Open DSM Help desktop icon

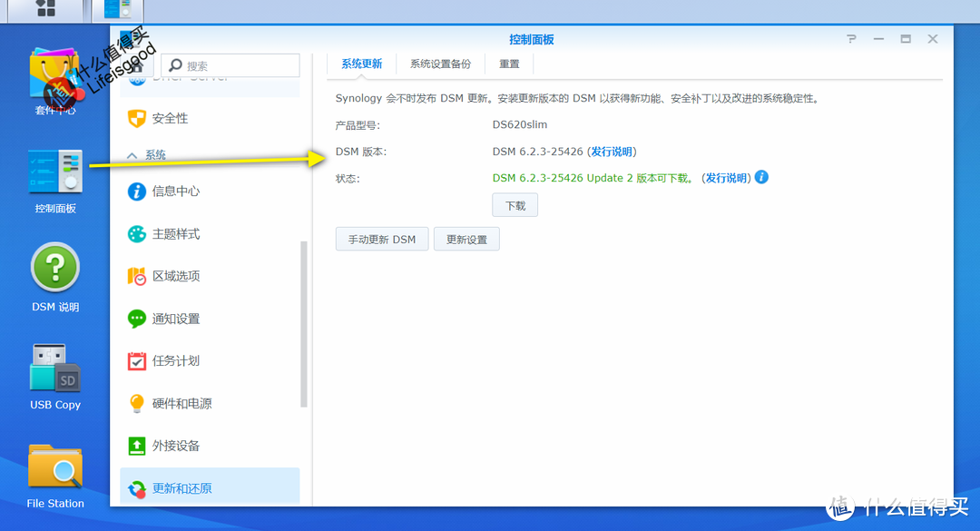click(x=55, y=269)
